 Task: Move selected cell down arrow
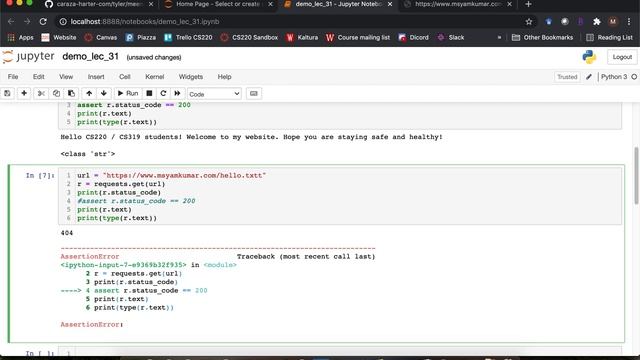(104, 93)
